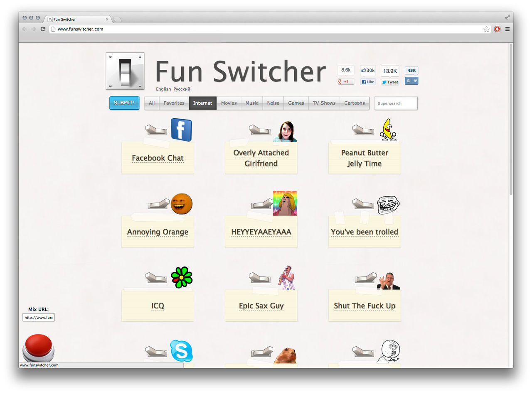Click the You've been trolled label
This screenshot has width=532, height=394.
(x=365, y=232)
